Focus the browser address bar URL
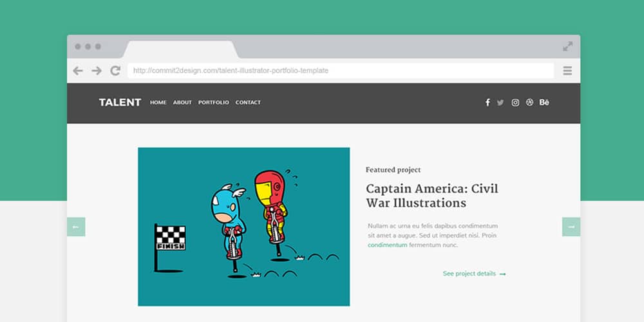The width and height of the screenshot is (644, 322). tap(341, 71)
